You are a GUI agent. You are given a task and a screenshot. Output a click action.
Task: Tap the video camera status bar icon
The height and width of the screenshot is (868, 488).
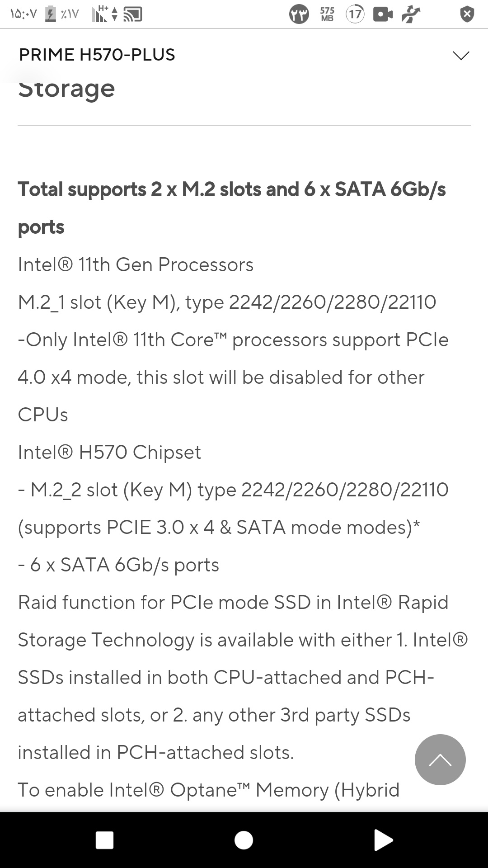[x=383, y=14]
